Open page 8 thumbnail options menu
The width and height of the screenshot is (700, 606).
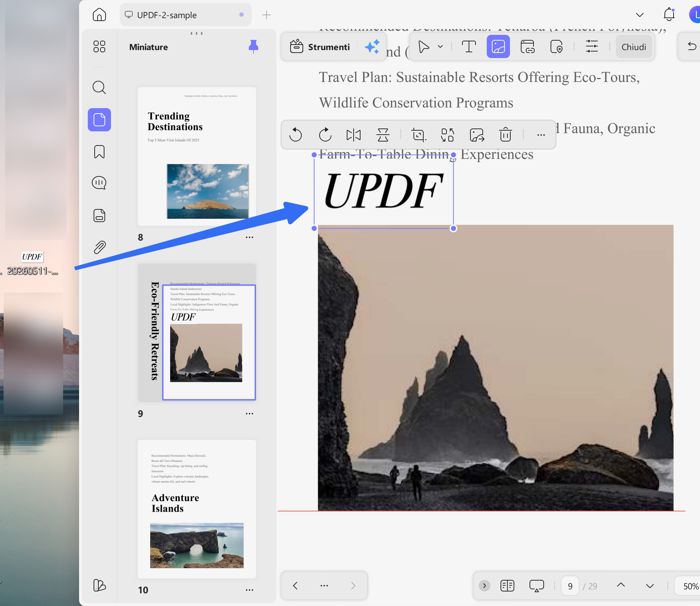[250, 237]
